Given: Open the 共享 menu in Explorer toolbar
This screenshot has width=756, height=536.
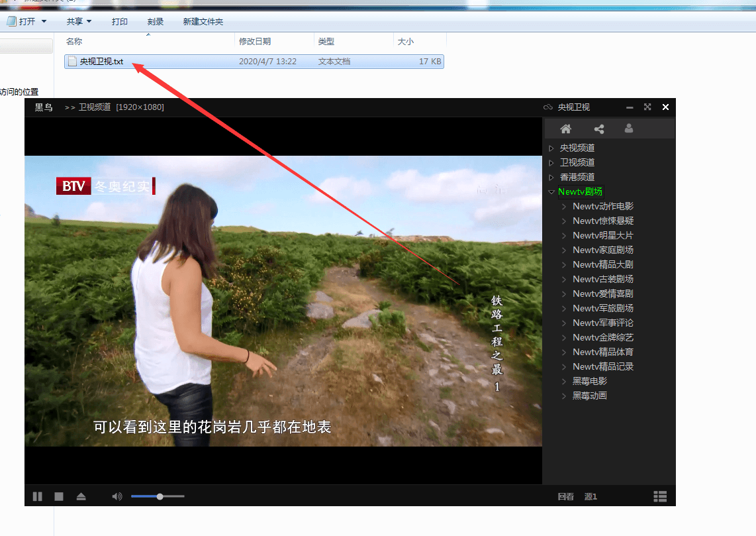Looking at the screenshot, I should click(79, 22).
